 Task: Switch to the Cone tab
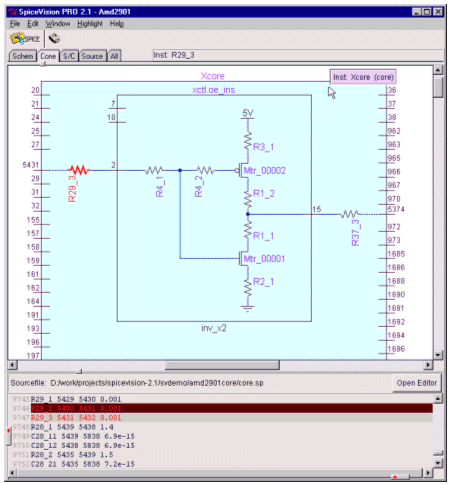click(x=48, y=56)
